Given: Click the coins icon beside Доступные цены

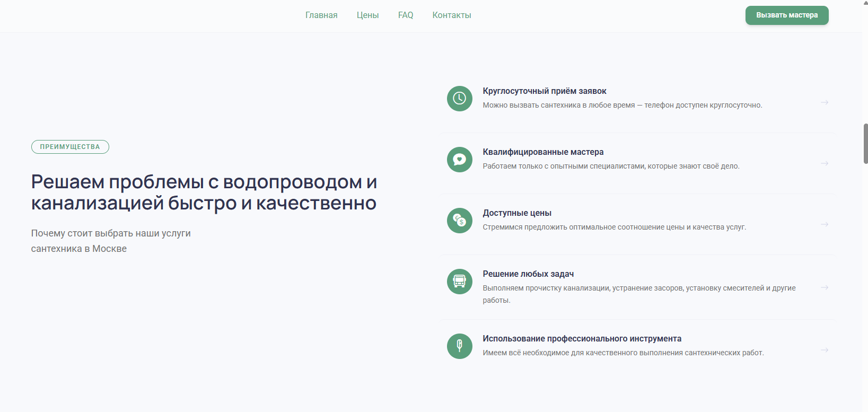Looking at the screenshot, I should 459,221.
